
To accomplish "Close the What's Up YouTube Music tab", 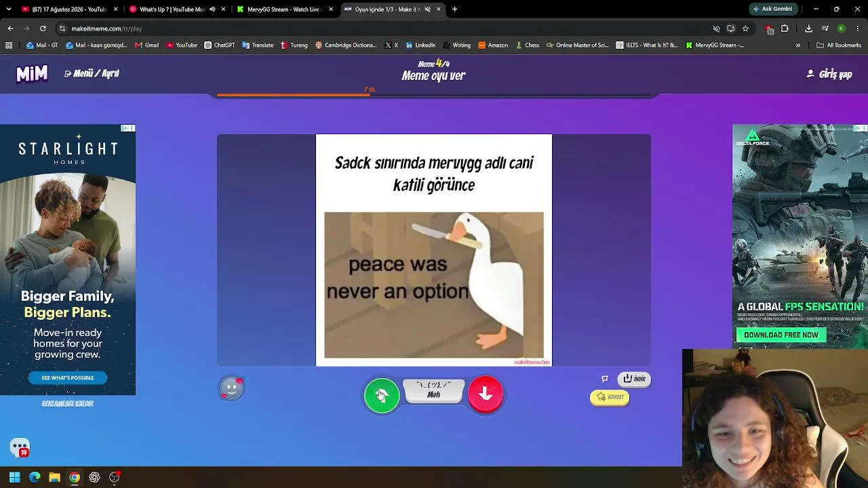I will pos(223,9).
